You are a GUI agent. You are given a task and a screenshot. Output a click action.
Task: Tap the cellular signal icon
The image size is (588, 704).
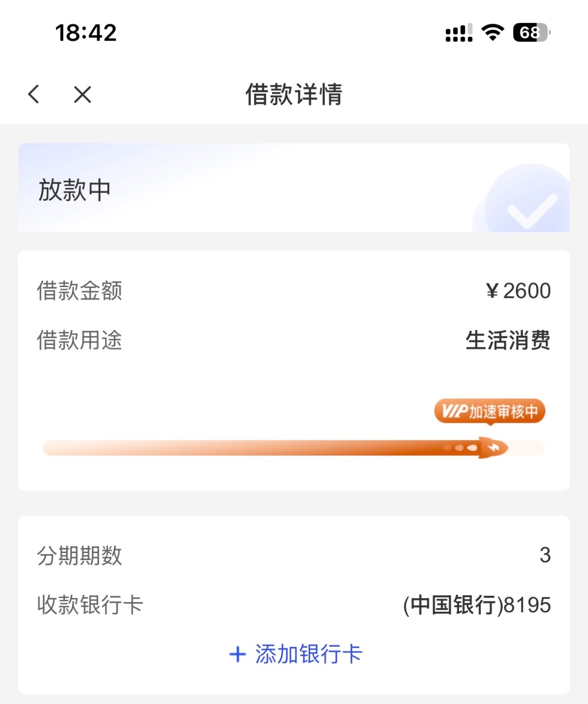[x=459, y=33]
